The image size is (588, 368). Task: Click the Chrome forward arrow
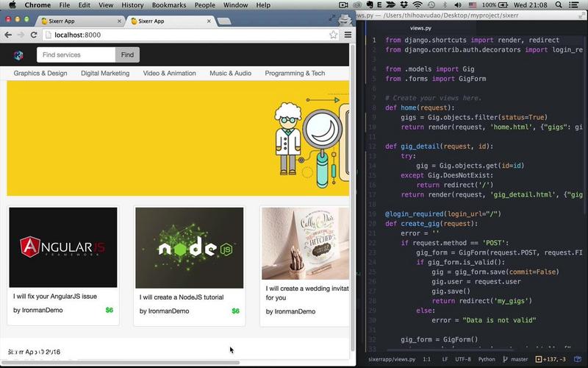[21, 35]
